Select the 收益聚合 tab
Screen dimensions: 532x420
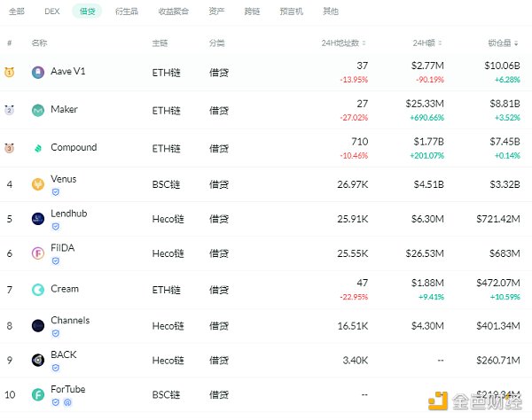click(174, 12)
